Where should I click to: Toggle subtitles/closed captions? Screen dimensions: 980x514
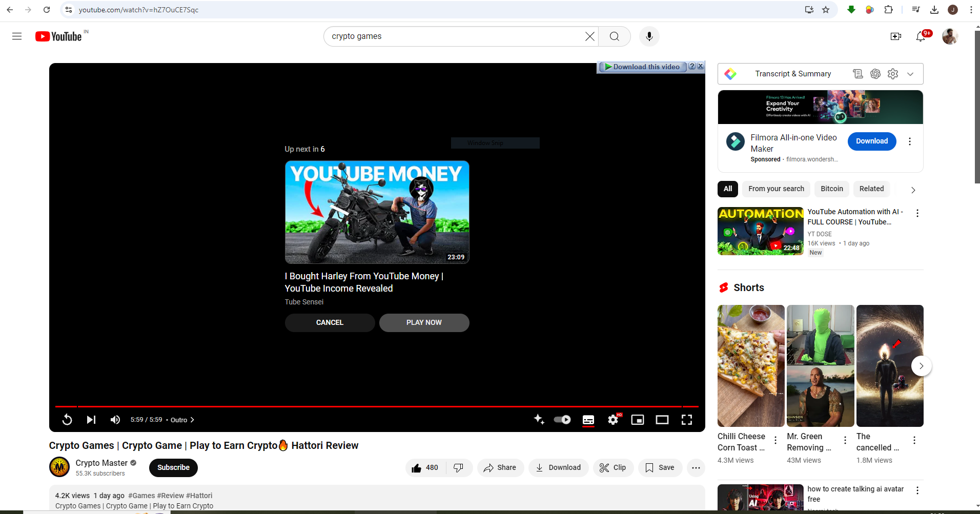588,420
